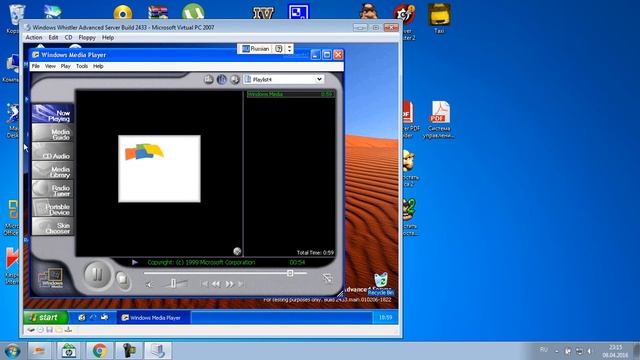Open CD Audio section
640x360 pixels.
[53, 152]
